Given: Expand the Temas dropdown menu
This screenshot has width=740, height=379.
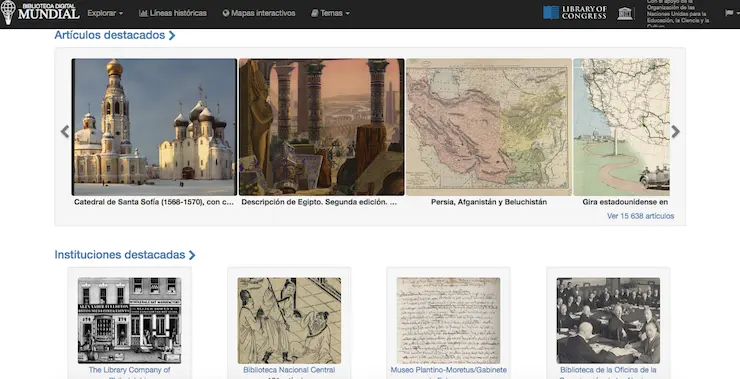Looking at the screenshot, I should (330, 13).
